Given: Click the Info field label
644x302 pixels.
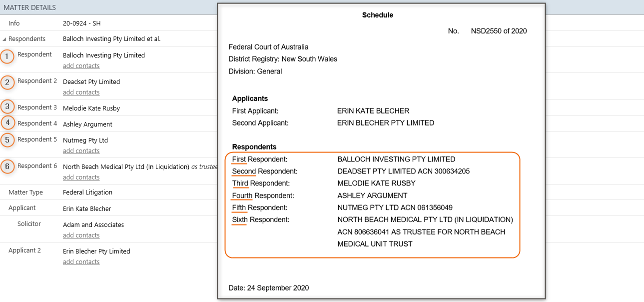Looking at the screenshot, I should [x=14, y=23].
